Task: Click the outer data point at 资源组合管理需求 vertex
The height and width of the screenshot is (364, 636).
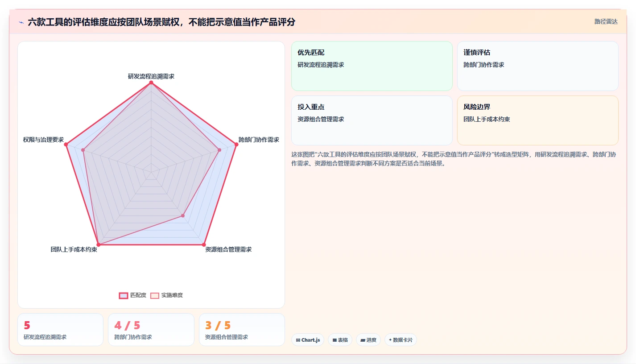Action: pyautogui.click(x=204, y=245)
